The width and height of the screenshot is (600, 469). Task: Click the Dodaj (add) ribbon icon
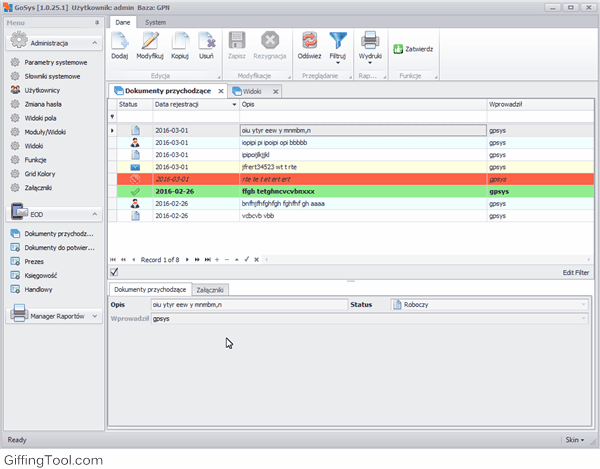click(x=119, y=44)
